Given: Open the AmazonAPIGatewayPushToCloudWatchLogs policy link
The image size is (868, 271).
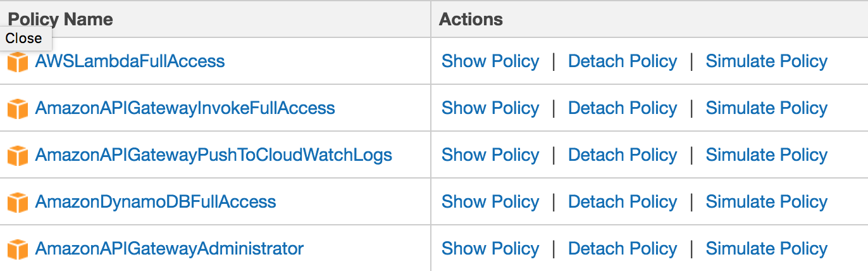Looking at the screenshot, I should (x=213, y=155).
